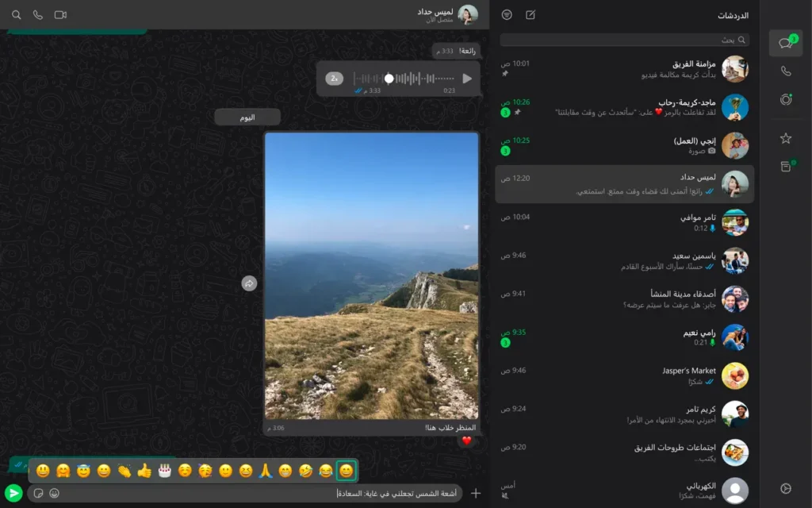Image resolution: width=812 pixels, height=508 pixels.
Task: Open the attachment plus menu
Action: click(476, 493)
